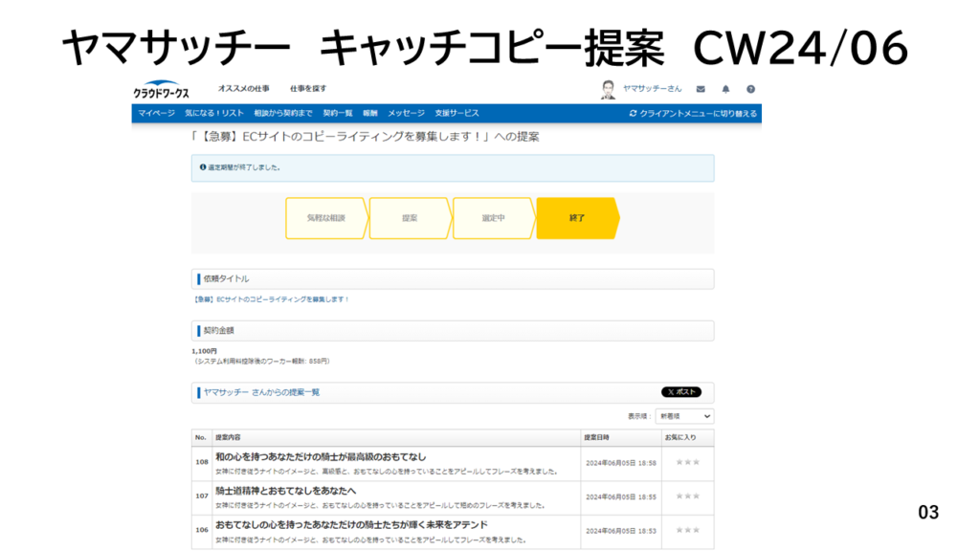Viewport: 980px width, 551px height.
Task: Click the X ポスト share button
Action: tap(680, 392)
